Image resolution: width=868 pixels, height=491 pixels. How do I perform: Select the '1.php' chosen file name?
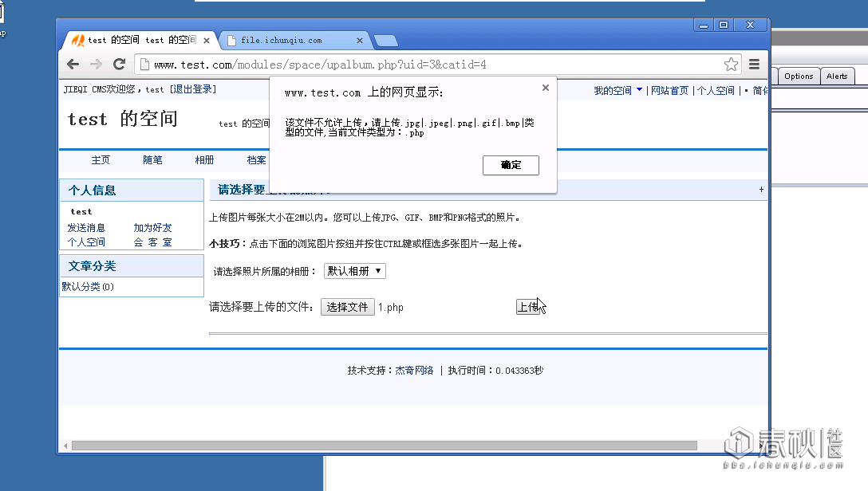[391, 308]
